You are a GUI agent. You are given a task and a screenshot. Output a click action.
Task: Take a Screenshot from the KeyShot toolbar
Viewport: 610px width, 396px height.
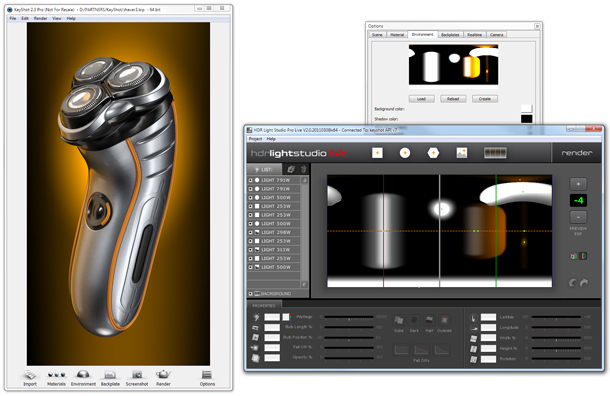point(137,378)
